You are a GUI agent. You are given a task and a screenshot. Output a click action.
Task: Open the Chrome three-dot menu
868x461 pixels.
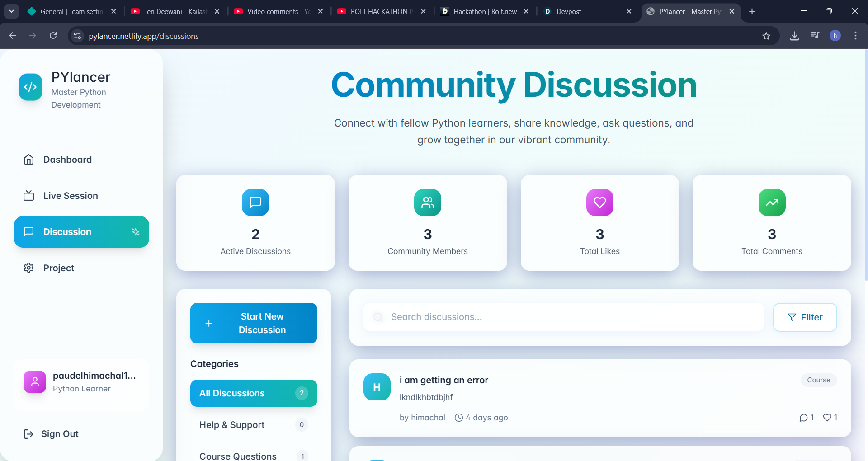pos(855,36)
